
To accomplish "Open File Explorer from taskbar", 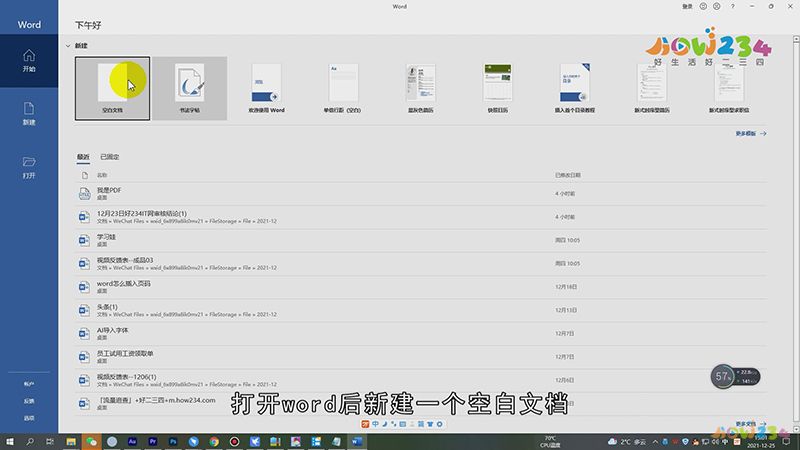I will point(71,442).
